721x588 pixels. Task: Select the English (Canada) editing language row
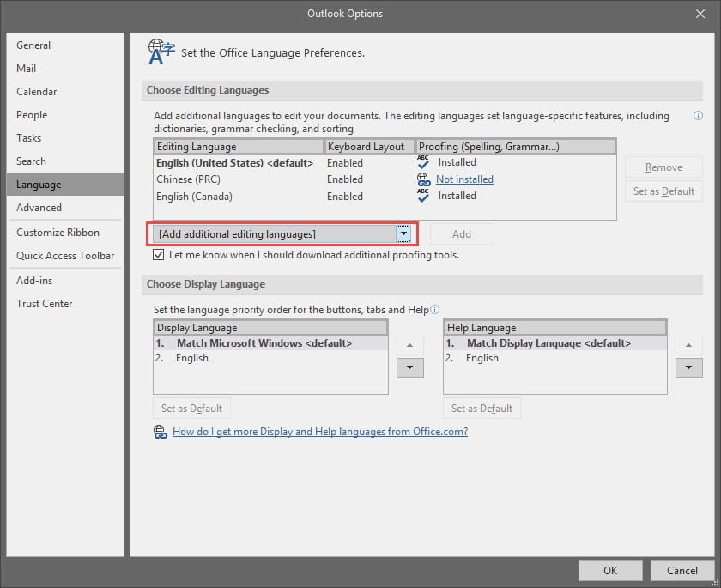(x=385, y=197)
